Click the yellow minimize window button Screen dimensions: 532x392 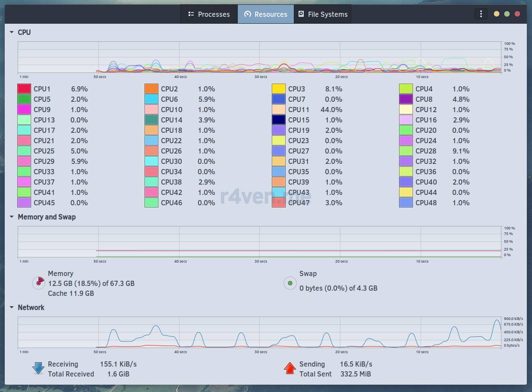tap(497, 14)
